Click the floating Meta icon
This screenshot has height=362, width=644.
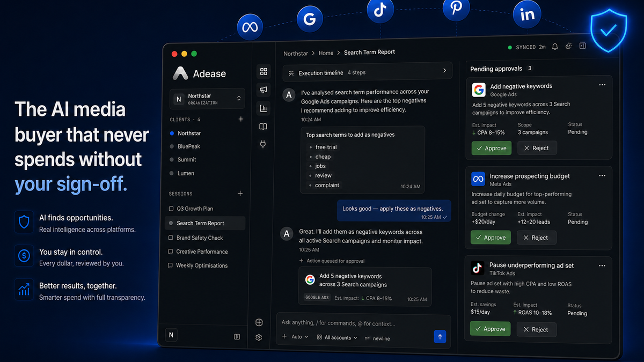(x=250, y=27)
